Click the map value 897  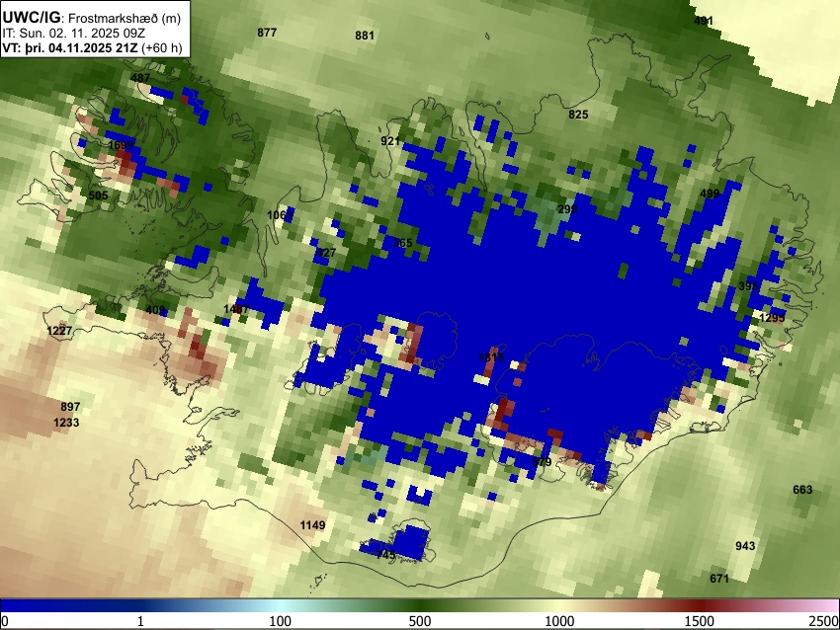pyautogui.click(x=70, y=407)
